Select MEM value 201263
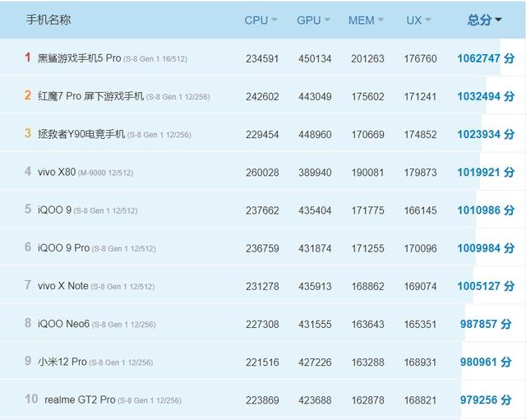 point(367,58)
